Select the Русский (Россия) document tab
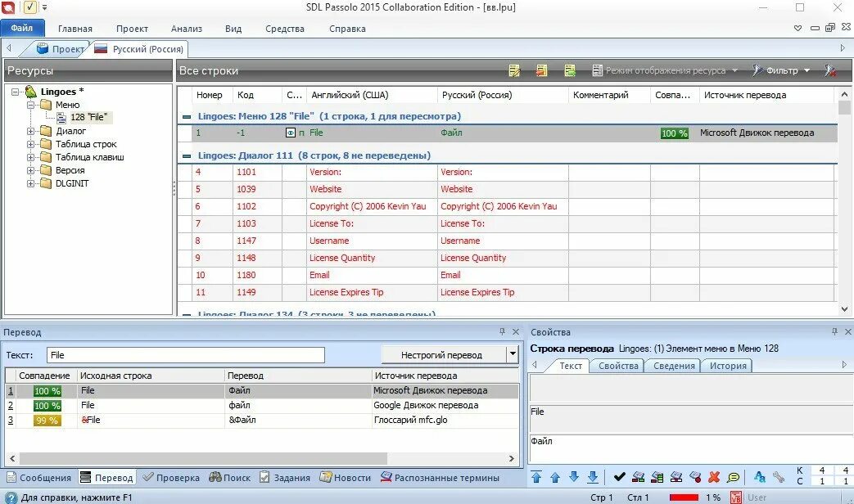Screen dimensions: 854x504 pyautogui.click(x=139, y=49)
